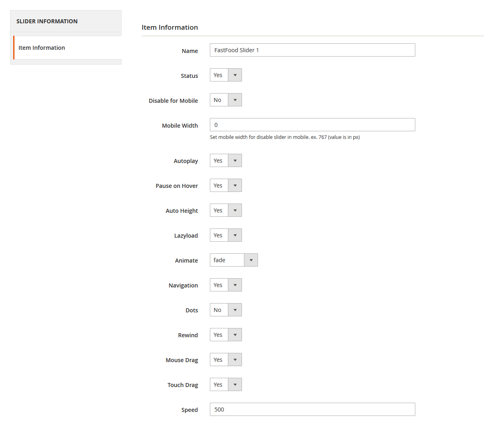The width and height of the screenshot is (504, 434).
Task: Click the Speed field label
Action: (x=189, y=410)
